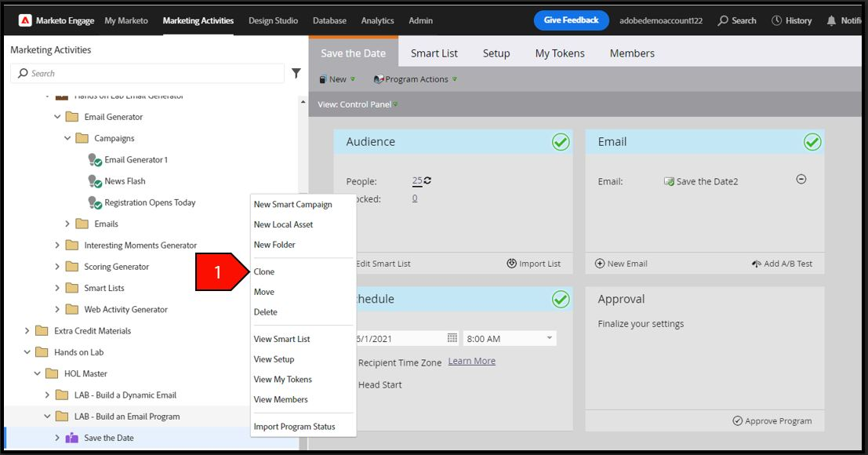The width and height of the screenshot is (868, 455).
Task: Click Import List icon in Audience panel
Action: pyautogui.click(x=511, y=264)
